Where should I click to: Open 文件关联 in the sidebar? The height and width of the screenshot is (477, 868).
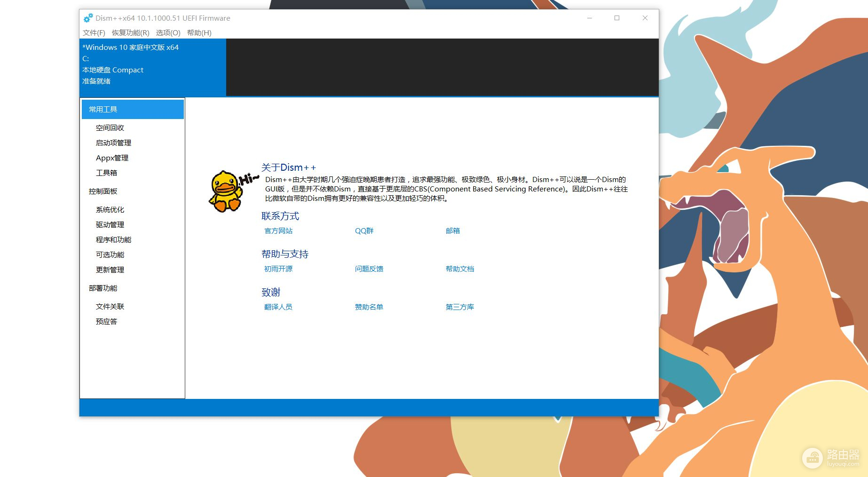click(110, 306)
